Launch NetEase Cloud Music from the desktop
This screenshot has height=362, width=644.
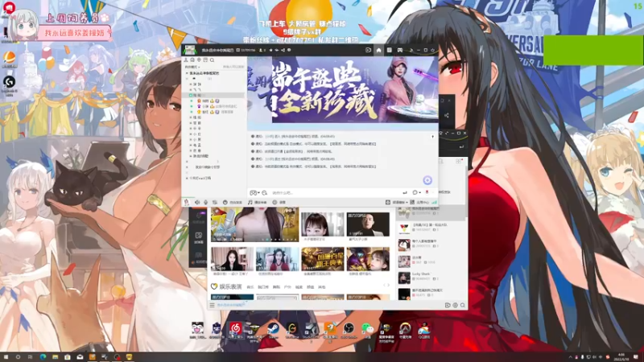tap(235, 331)
